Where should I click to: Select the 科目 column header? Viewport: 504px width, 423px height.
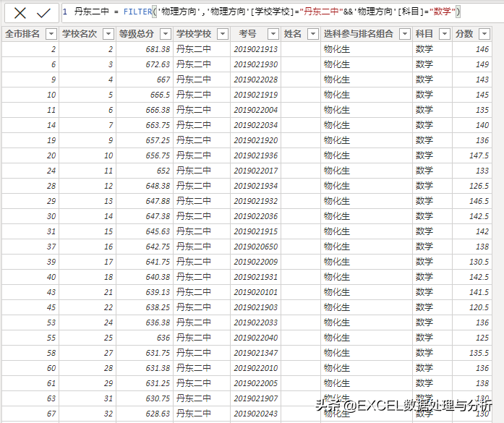(424, 34)
